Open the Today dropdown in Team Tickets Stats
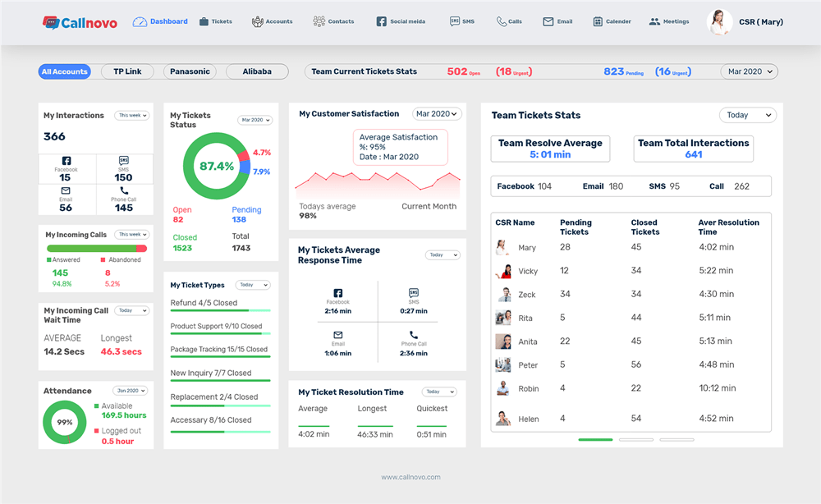Image resolution: width=821 pixels, height=504 pixels. coord(748,115)
